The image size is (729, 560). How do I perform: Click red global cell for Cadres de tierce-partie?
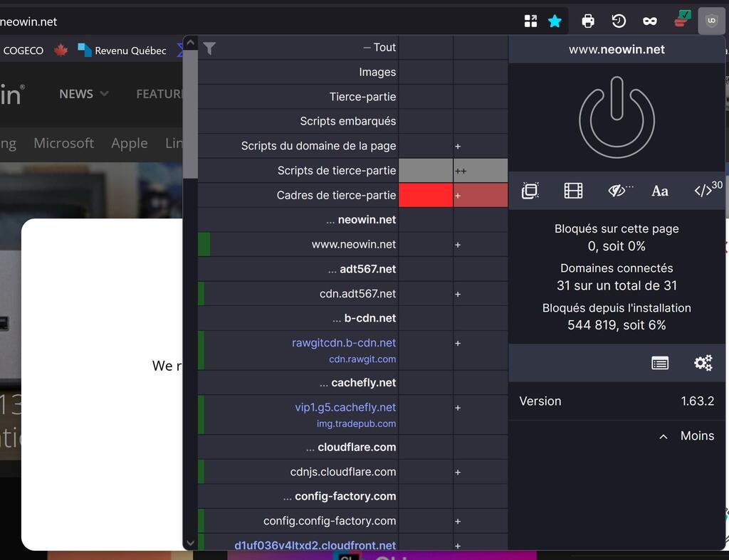(x=426, y=195)
